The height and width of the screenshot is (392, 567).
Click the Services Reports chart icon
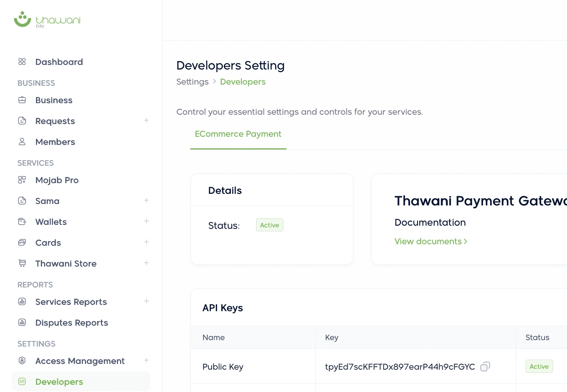point(22,302)
